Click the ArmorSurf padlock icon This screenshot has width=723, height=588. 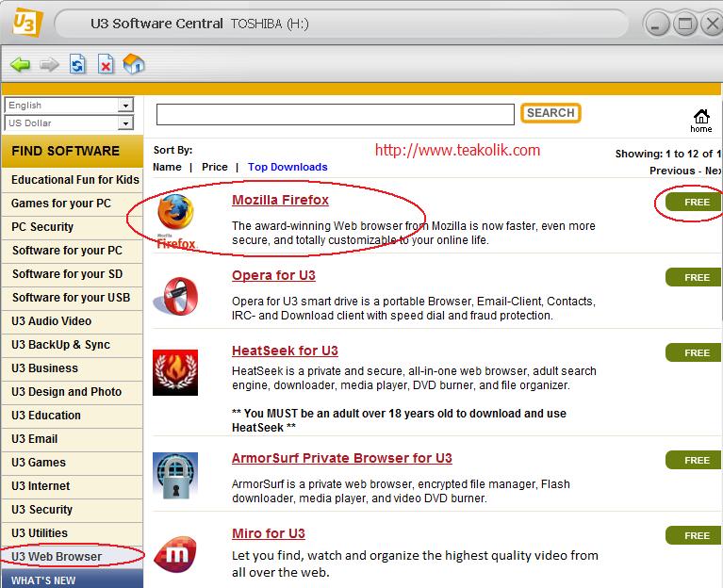pyautogui.click(x=175, y=476)
